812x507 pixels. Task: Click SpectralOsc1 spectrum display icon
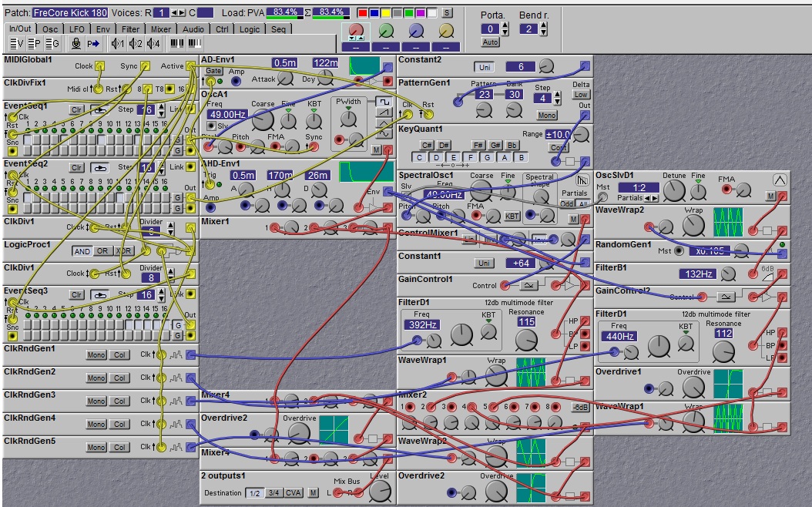click(582, 181)
